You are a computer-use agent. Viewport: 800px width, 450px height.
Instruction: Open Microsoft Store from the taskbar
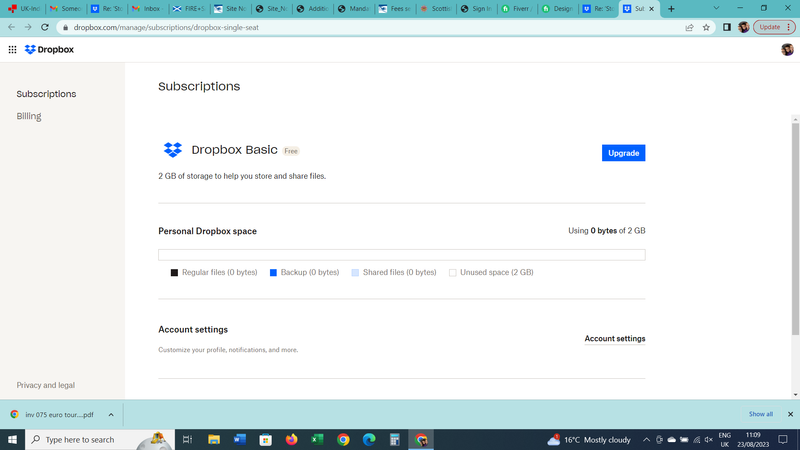[x=266, y=439]
